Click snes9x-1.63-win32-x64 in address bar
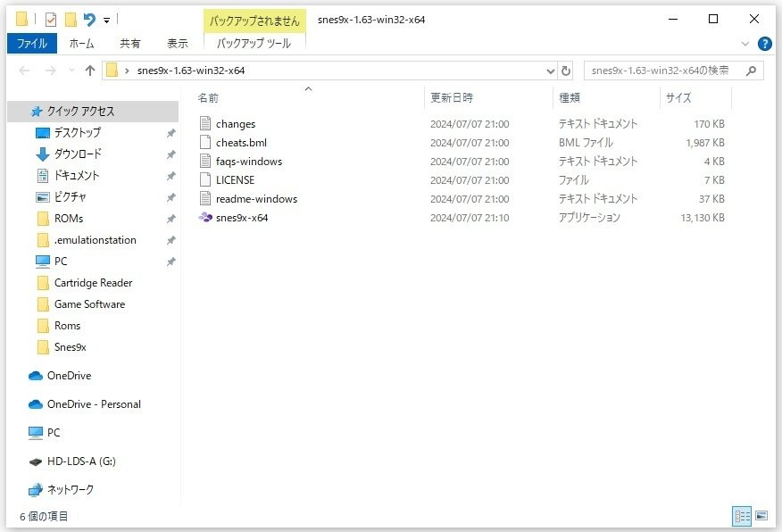Image resolution: width=782 pixels, height=532 pixels. (x=191, y=71)
